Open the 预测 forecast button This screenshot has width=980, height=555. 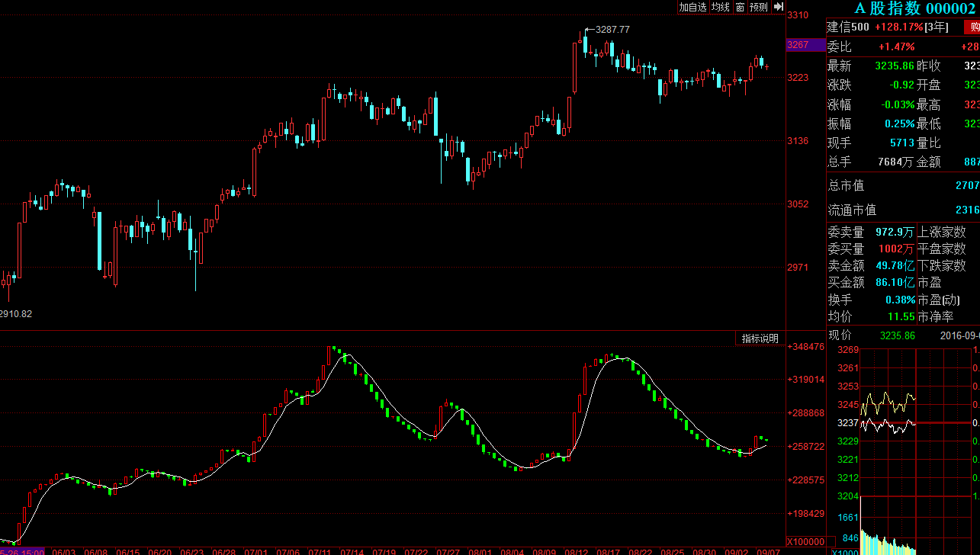click(x=759, y=7)
